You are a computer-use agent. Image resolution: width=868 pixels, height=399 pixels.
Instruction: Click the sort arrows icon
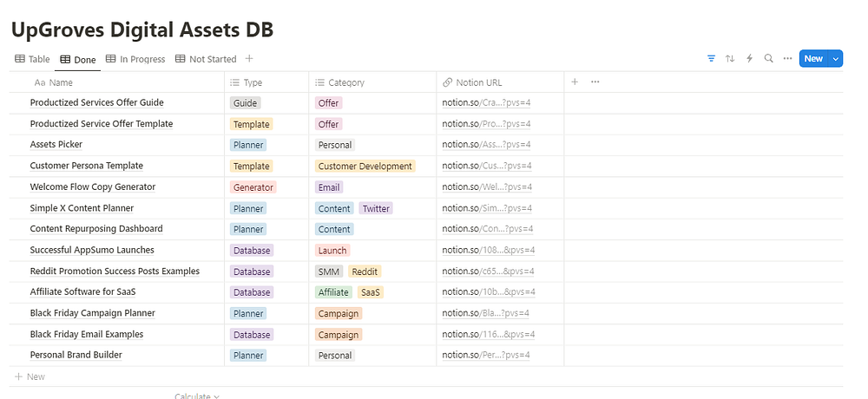pyautogui.click(x=730, y=59)
